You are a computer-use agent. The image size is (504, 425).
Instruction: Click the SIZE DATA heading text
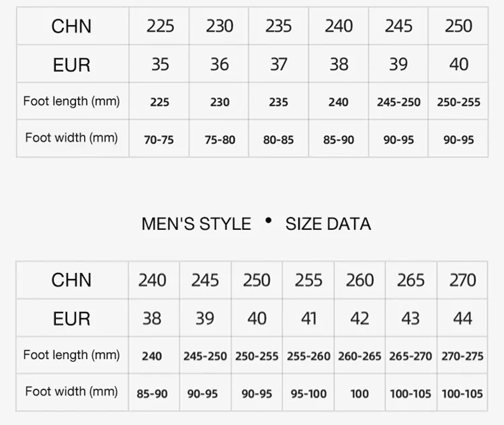tap(328, 224)
